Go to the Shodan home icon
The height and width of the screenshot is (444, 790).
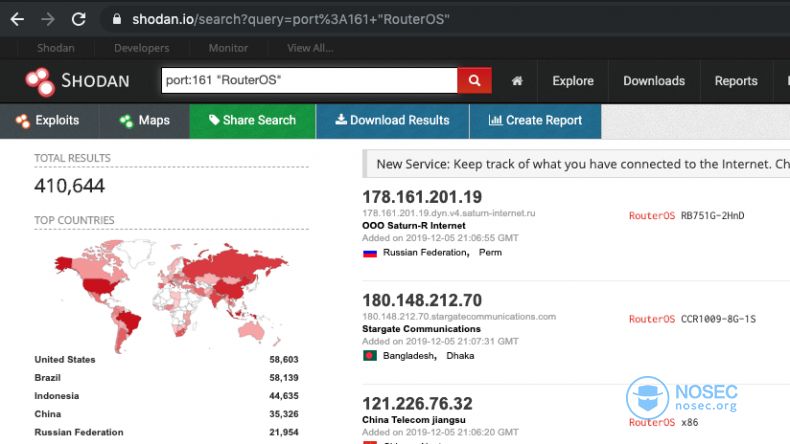click(x=517, y=81)
